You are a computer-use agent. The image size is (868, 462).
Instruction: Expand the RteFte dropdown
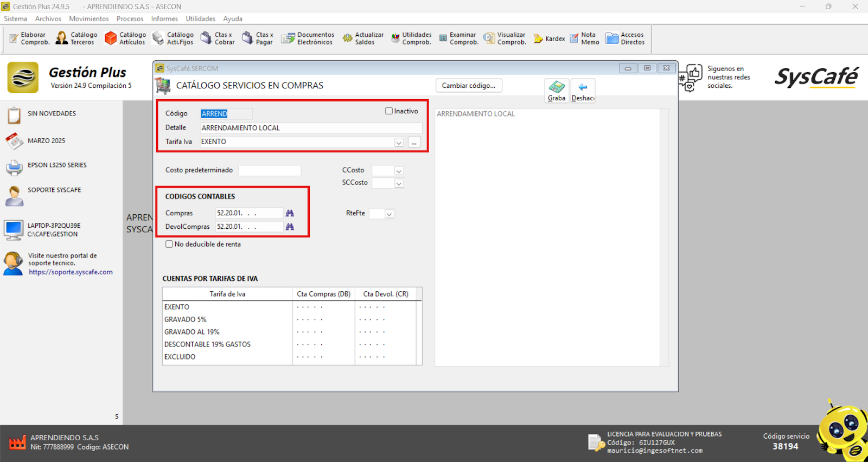pos(389,214)
